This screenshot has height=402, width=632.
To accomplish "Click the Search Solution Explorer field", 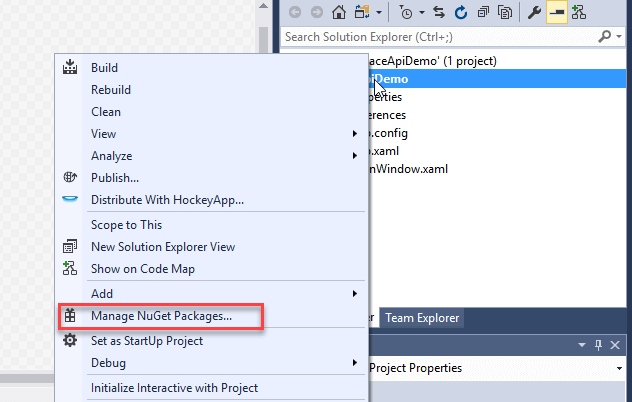I will click(x=440, y=37).
